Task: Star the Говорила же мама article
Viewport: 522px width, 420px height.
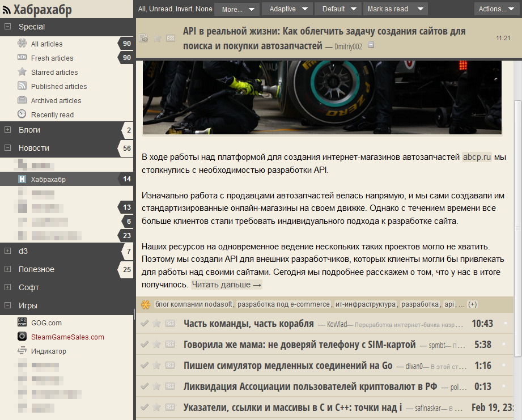Action: coord(156,344)
